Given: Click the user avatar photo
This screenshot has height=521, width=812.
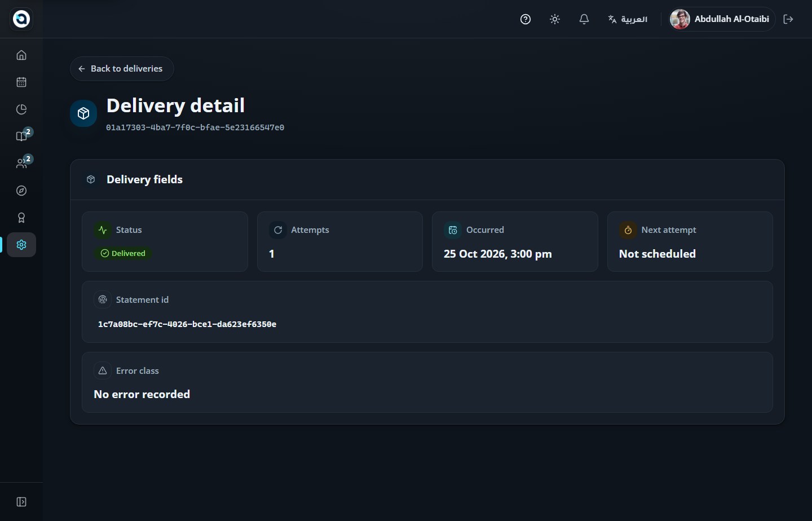Looking at the screenshot, I should pos(680,19).
